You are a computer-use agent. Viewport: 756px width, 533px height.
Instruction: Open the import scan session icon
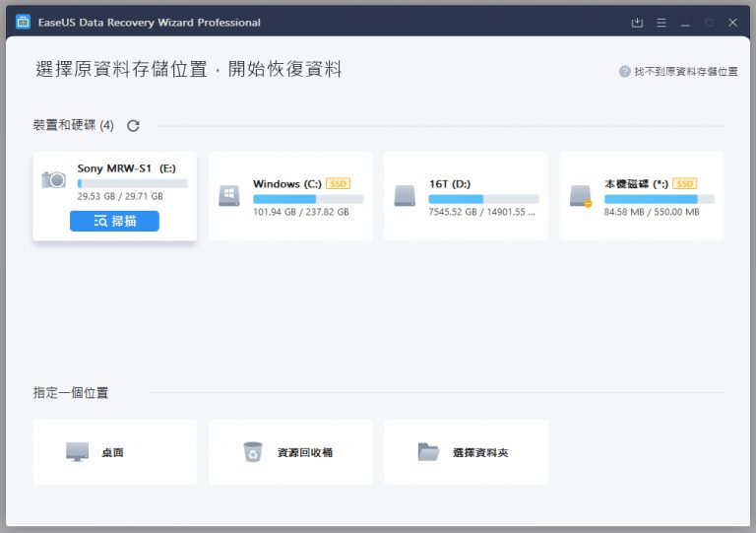[637, 23]
